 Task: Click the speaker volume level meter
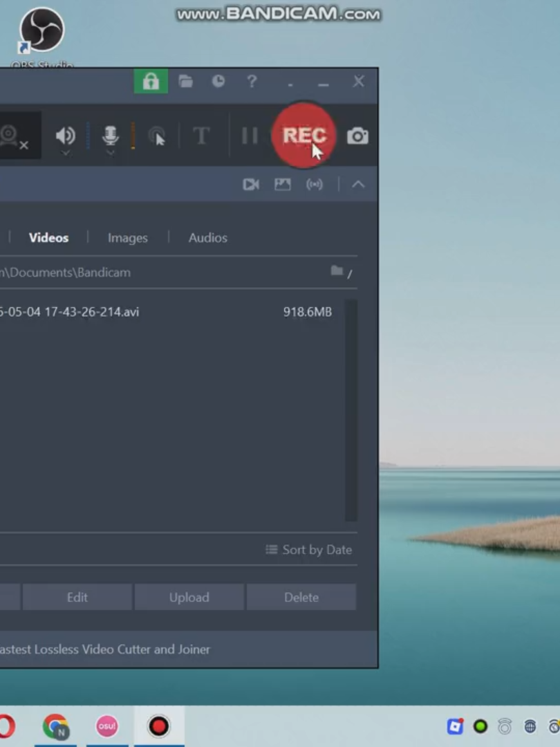(x=88, y=136)
